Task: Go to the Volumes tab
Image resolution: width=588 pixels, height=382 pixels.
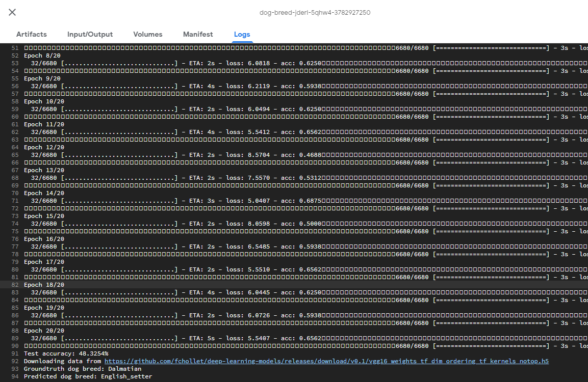Action: pos(148,34)
